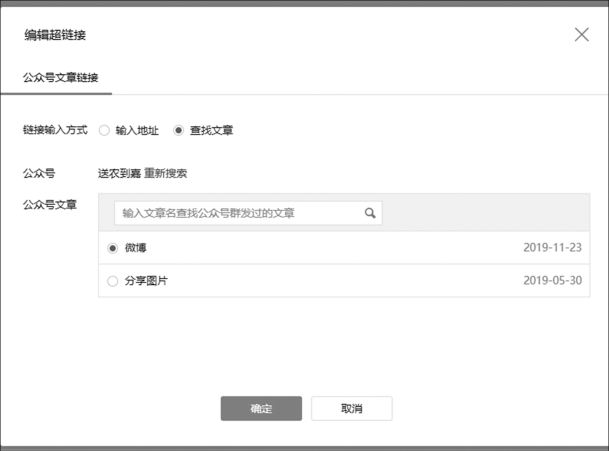
Task: Choose the 微博 article radio button
Action: tap(112, 248)
